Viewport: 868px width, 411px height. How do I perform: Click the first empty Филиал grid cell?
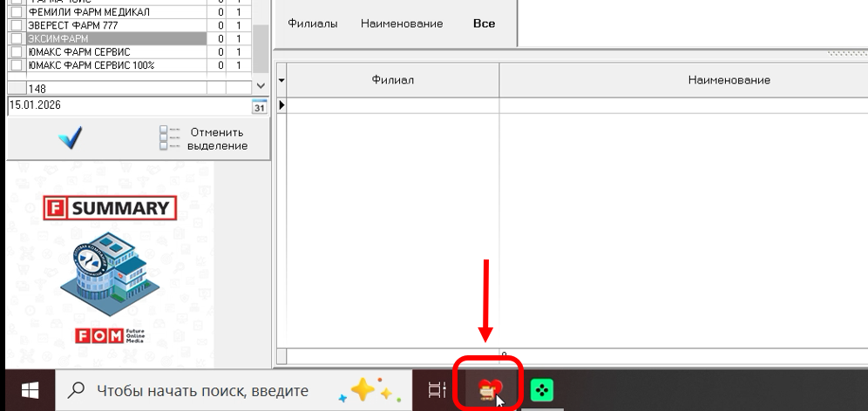[x=392, y=105]
